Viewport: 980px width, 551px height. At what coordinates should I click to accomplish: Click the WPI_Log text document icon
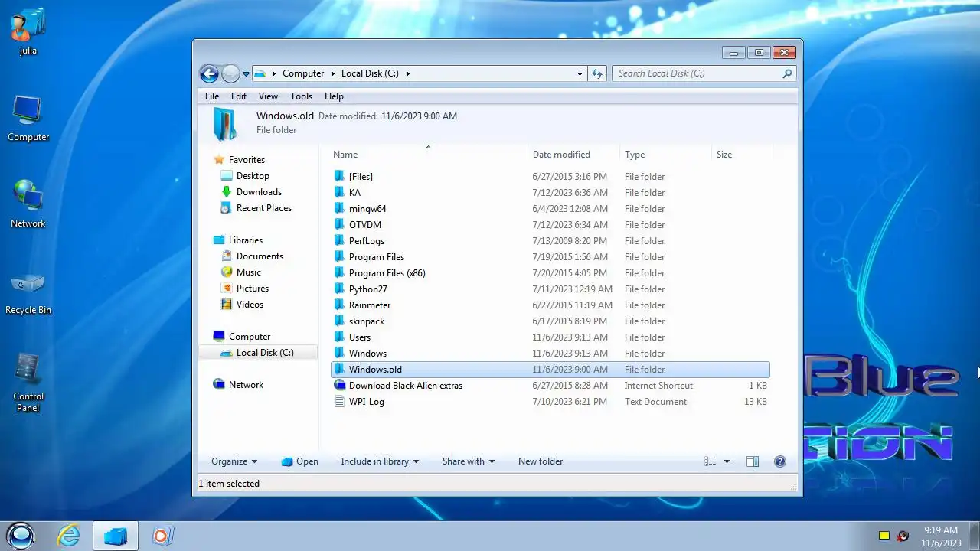pyautogui.click(x=340, y=402)
